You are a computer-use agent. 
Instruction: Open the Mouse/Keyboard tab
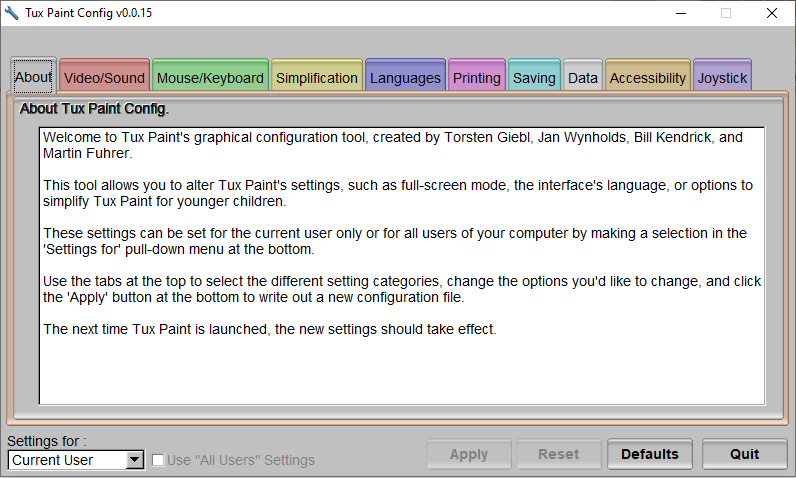tap(210, 76)
